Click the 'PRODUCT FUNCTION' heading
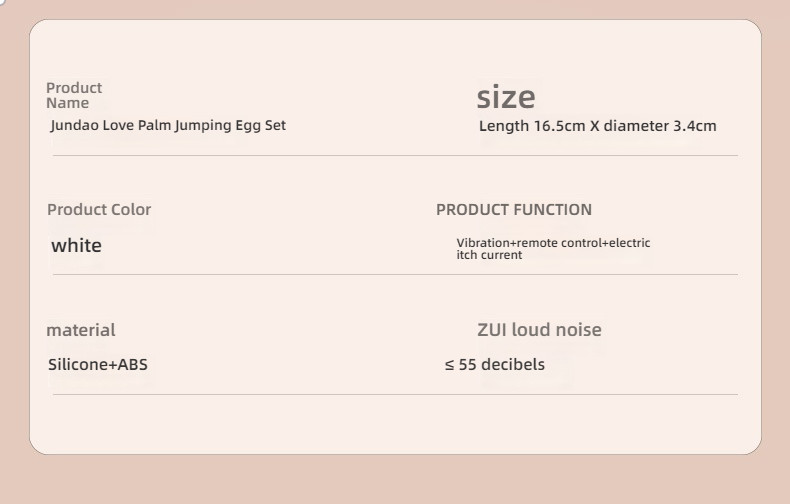The height and width of the screenshot is (504, 790). (514, 210)
